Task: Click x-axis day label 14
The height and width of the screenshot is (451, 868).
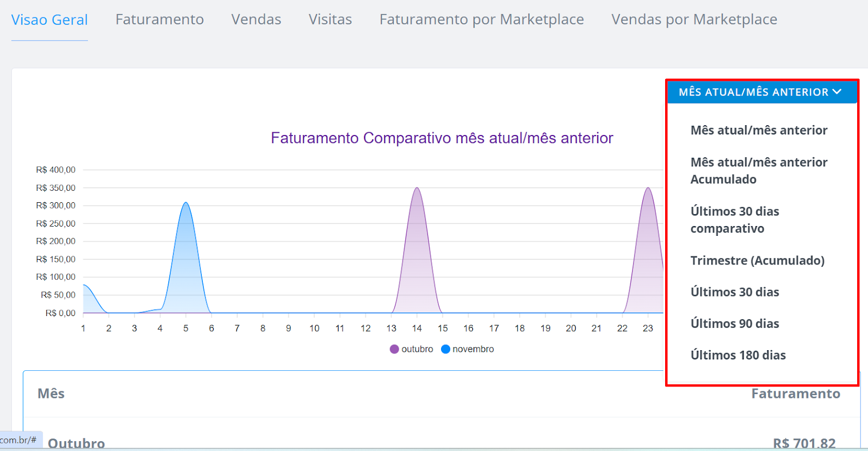Action: coord(417,328)
